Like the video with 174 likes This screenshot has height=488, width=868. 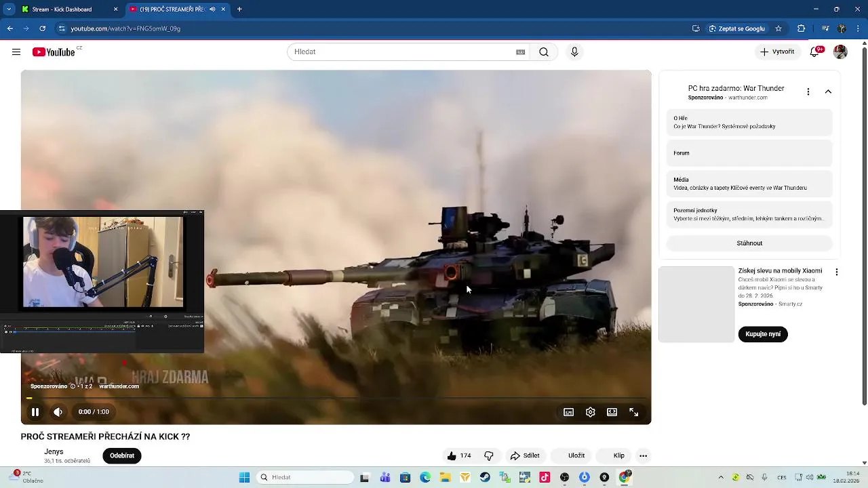coord(458,455)
